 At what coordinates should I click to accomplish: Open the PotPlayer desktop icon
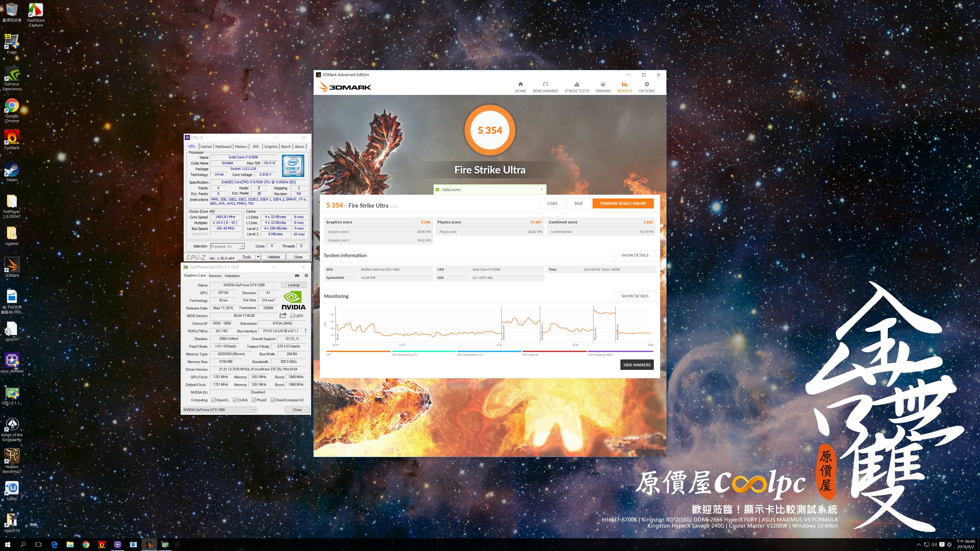point(12,206)
